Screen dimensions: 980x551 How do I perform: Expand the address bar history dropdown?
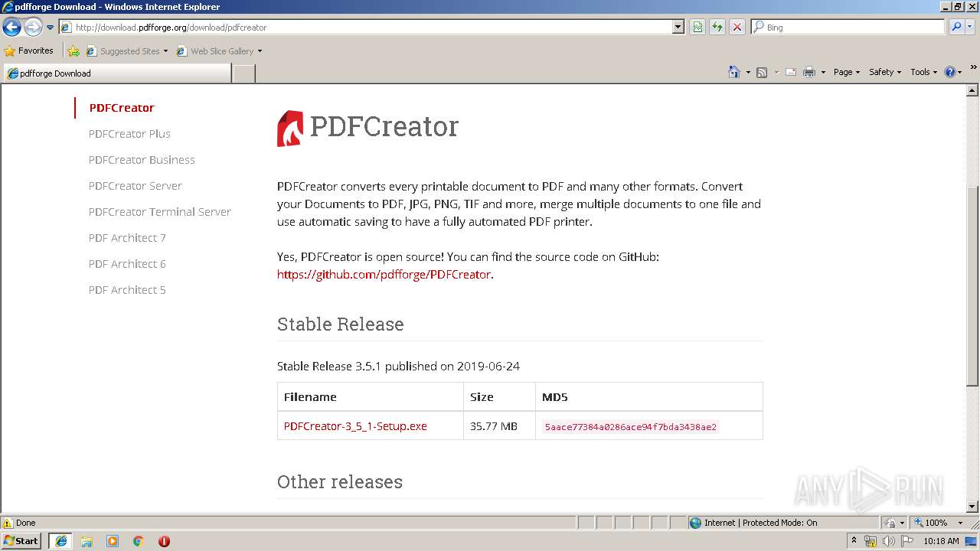tap(678, 28)
